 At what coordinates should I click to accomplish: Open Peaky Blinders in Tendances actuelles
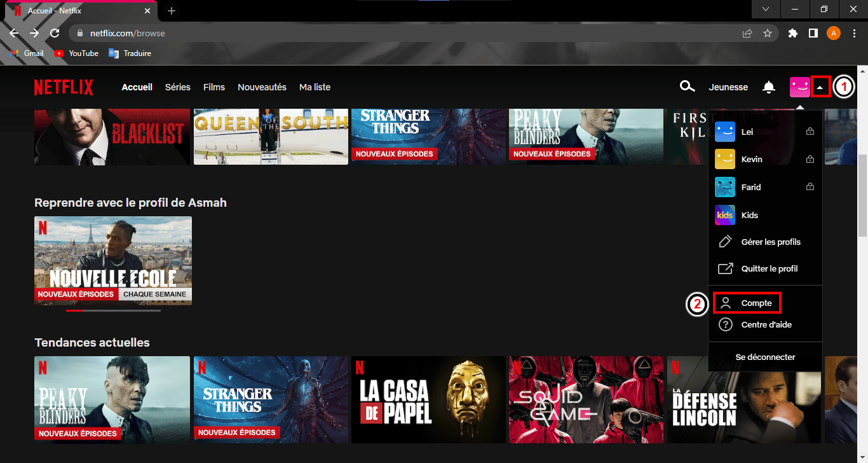(112, 399)
